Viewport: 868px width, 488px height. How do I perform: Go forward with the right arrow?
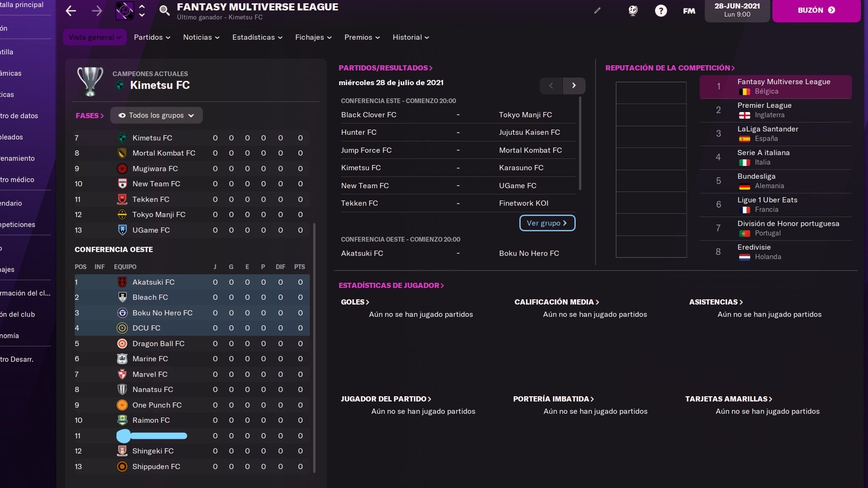pyautogui.click(x=97, y=11)
